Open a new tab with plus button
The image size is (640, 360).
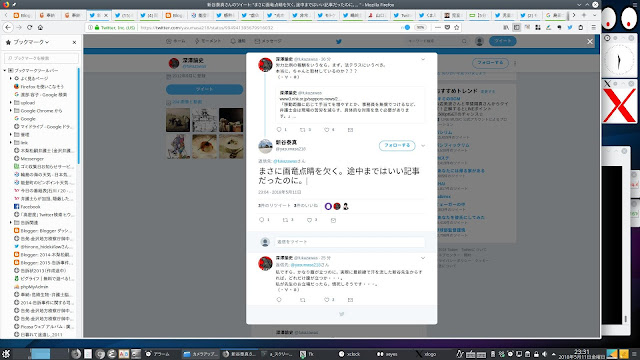[x=584, y=15]
